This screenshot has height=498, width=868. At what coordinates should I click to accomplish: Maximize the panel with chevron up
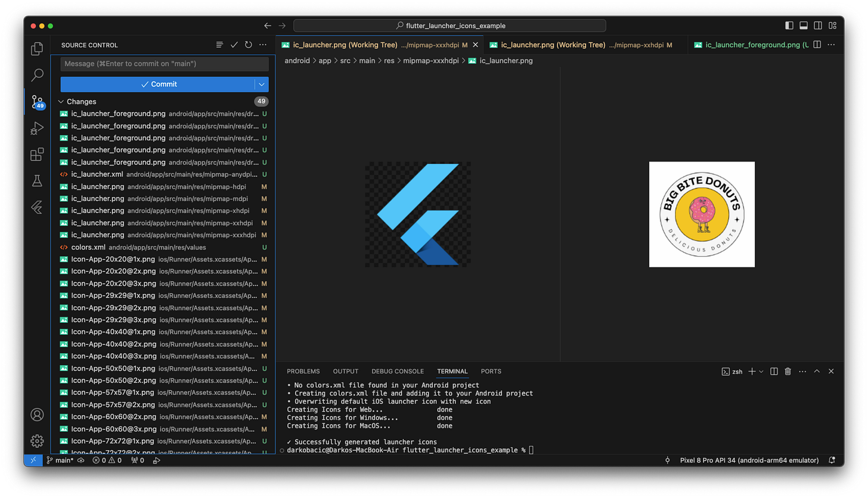pyautogui.click(x=817, y=371)
